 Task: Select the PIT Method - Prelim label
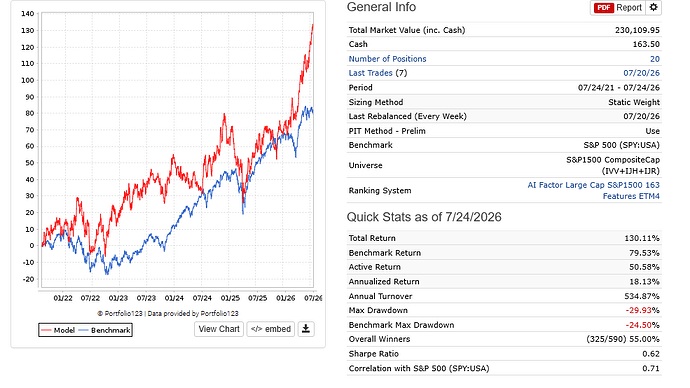pyautogui.click(x=387, y=131)
